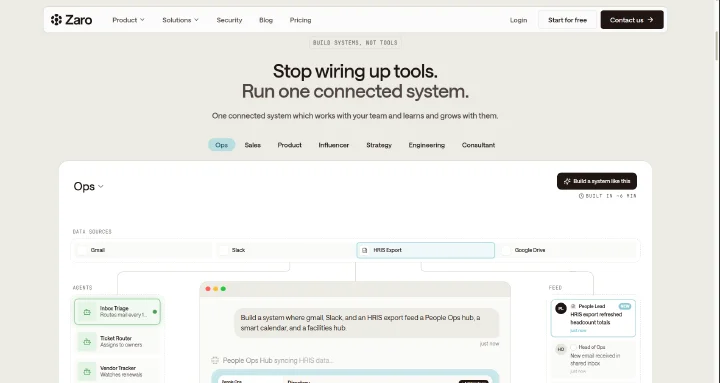Select the Influencer tab
This screenshot has width=720, height=383.
click(334, 145)
